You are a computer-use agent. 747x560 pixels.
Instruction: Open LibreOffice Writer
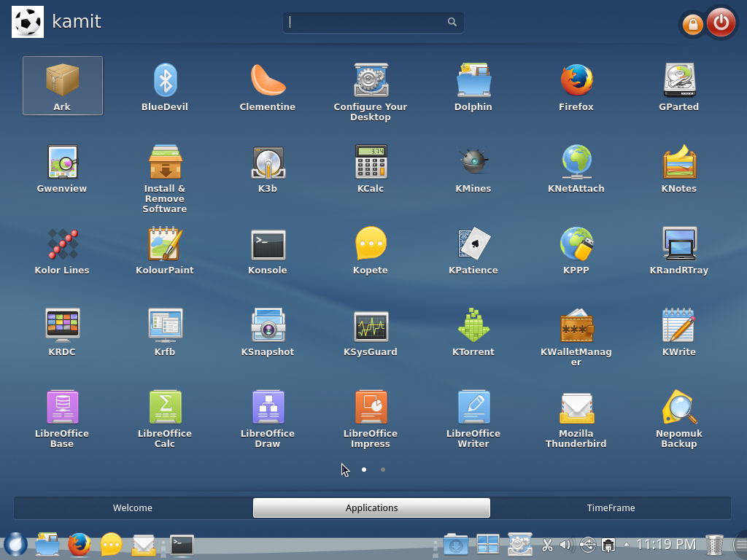click(x=473, y=408)
